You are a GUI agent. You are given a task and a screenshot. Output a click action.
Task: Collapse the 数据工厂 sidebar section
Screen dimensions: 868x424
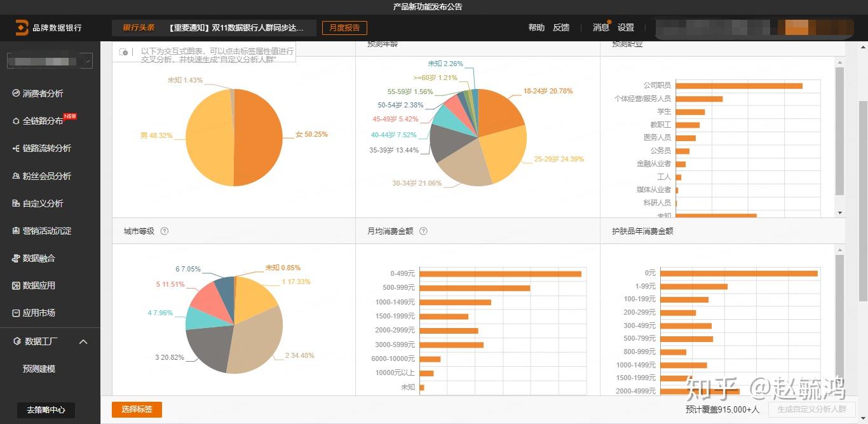(83, 342)
